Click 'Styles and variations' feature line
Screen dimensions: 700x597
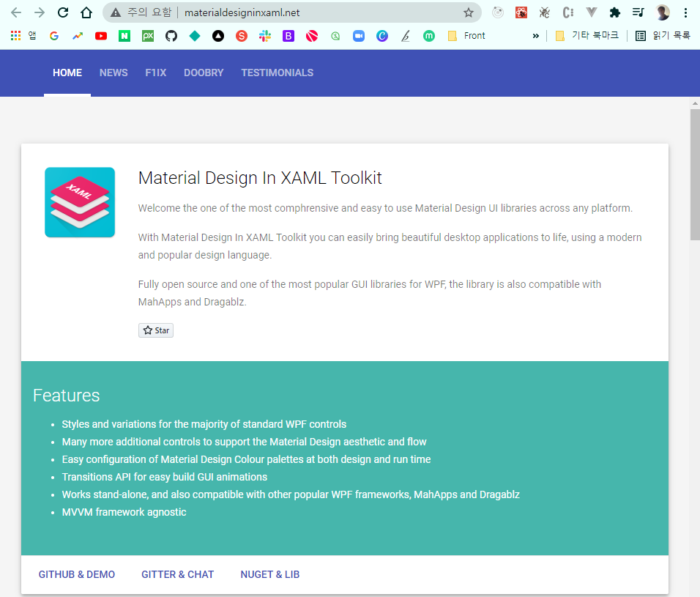pos(204,424)
